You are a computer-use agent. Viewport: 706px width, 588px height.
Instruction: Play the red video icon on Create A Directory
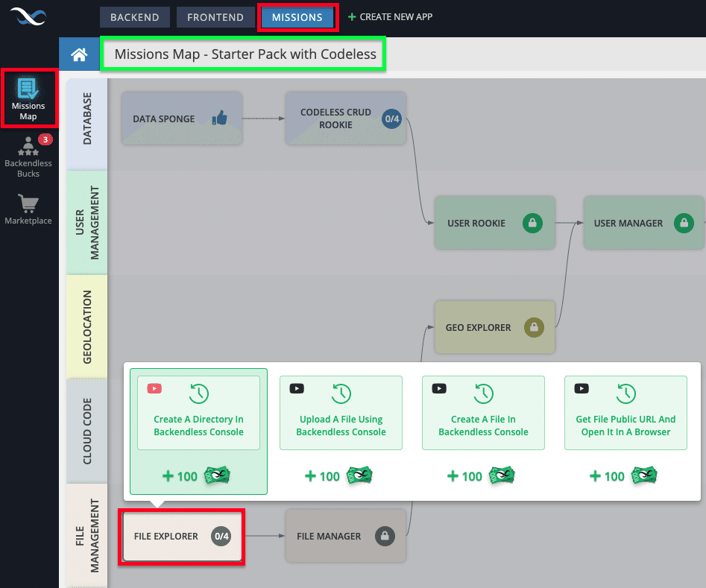pyautogui.click(x=154, y=388)
